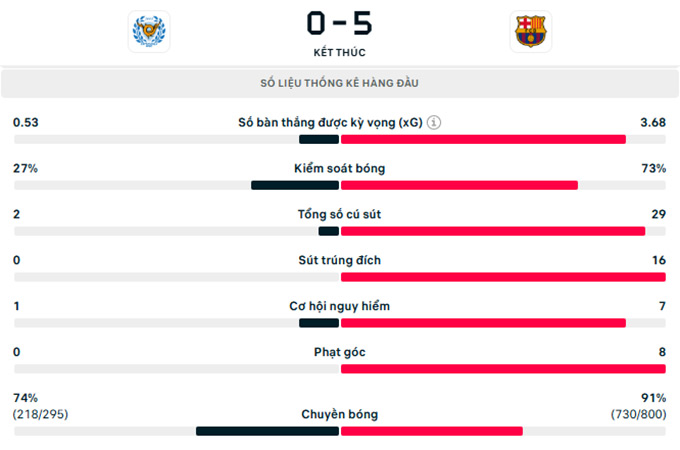
Task: Click the FC Barcelona team crest
Action: 530,31
